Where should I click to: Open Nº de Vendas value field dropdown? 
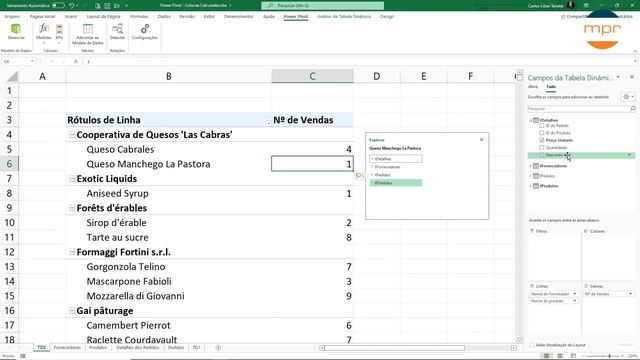(630, 294)
